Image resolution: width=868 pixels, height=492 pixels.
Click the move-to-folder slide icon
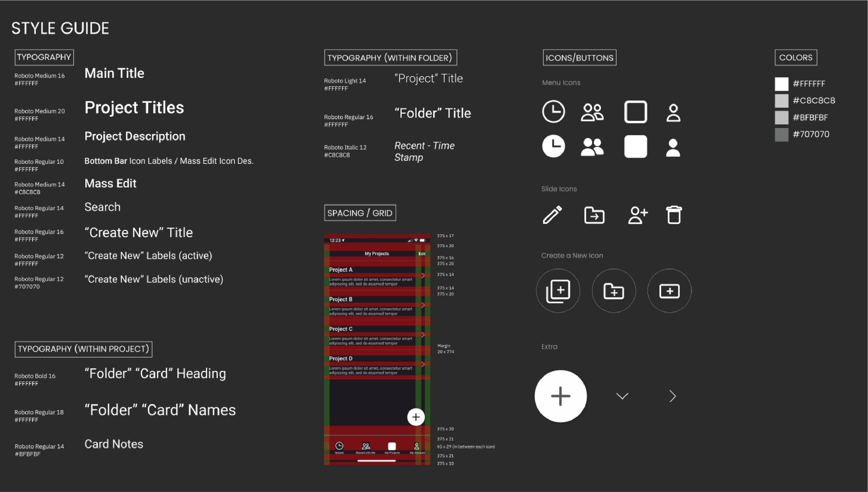(594, 215)
